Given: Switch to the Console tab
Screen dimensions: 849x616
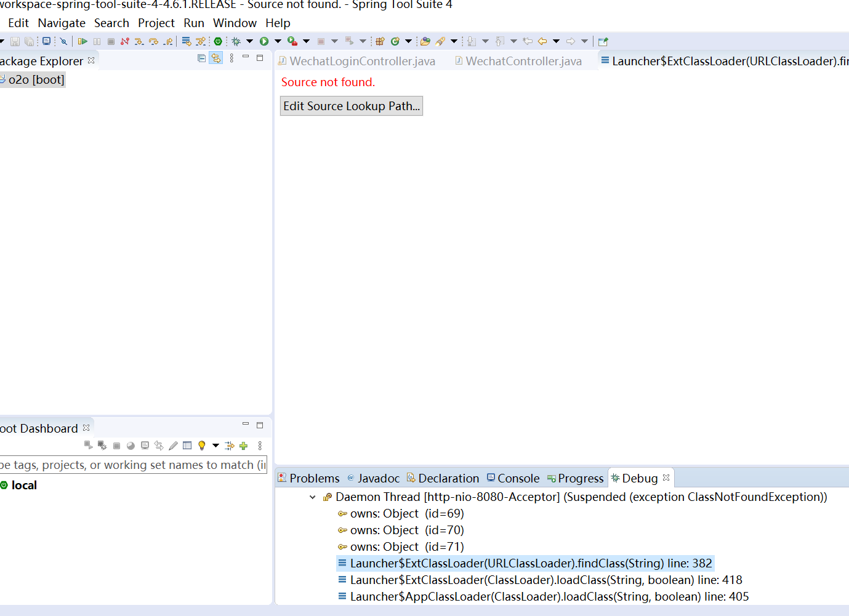Looking at the screenshot, I should 518,478.
